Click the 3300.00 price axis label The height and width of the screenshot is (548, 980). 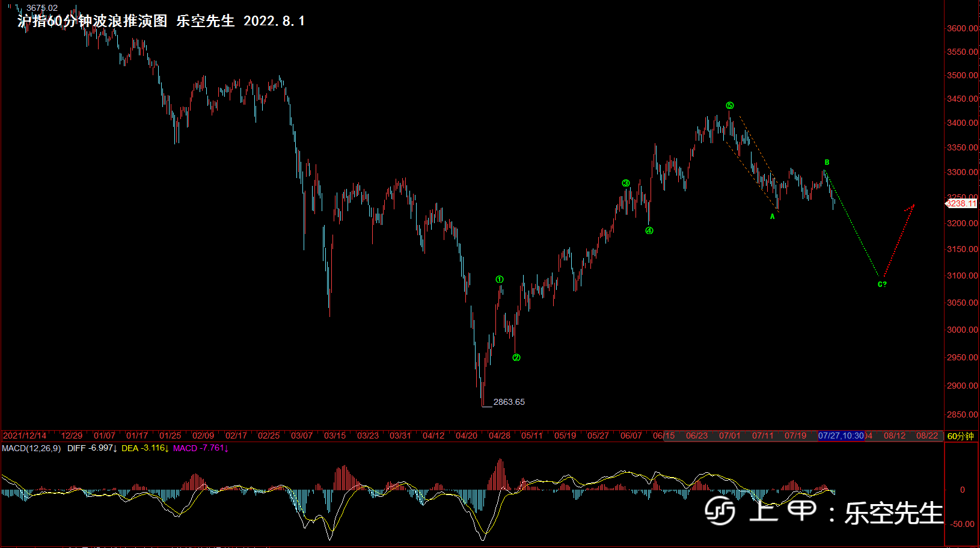coord(963,172)
